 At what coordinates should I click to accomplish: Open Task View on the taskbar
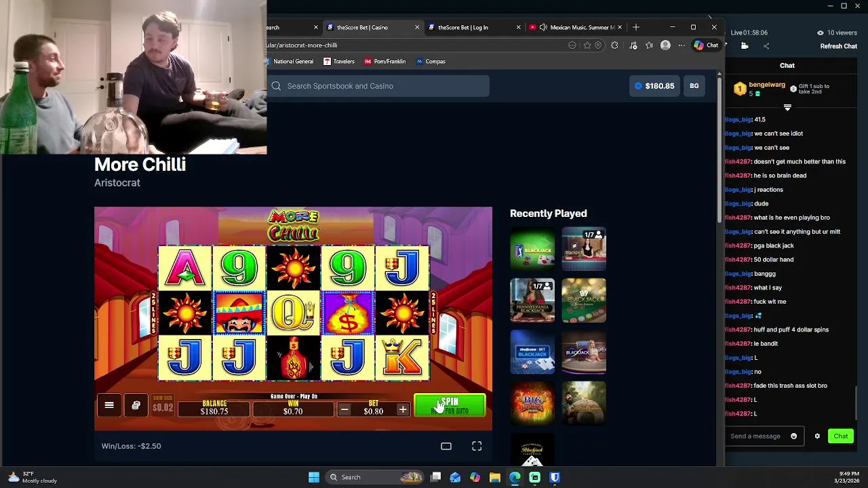pyautogui.click(x=436, y=477)
